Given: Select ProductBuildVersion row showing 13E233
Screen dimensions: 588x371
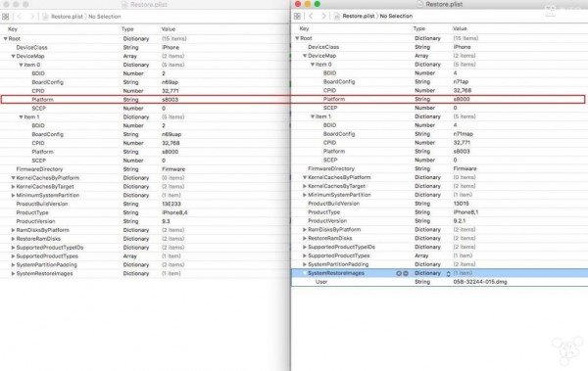Looking at the screenshot, I should click(145, 204).
